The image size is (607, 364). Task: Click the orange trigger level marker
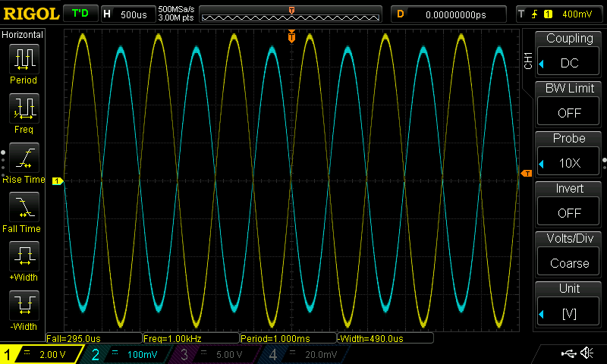pos(527,174)
